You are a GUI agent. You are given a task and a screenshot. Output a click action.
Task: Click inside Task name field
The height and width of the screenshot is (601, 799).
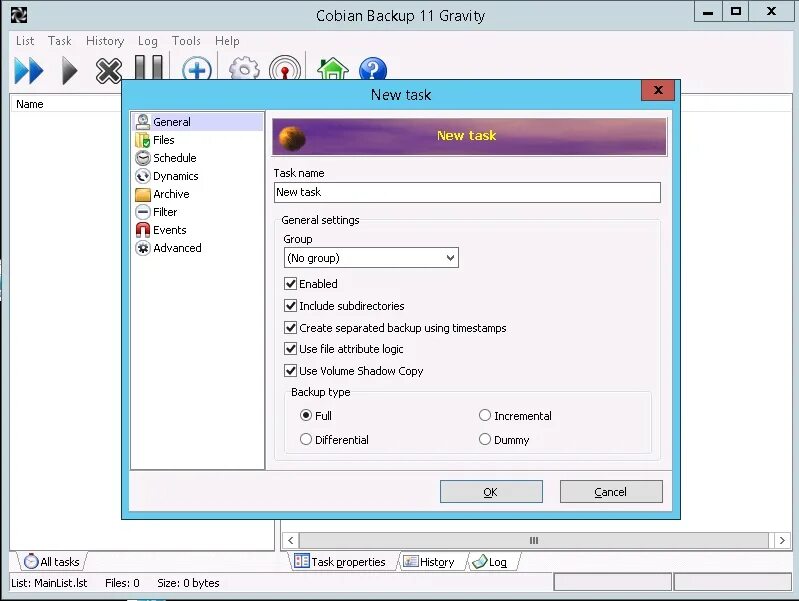pos(467,192)
